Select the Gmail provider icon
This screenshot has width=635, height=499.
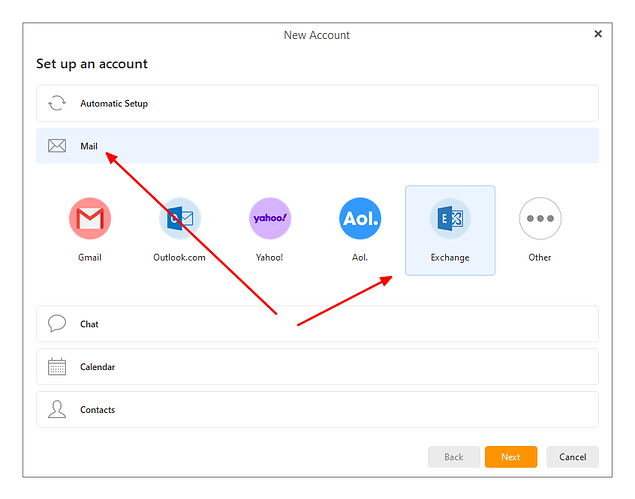coord(90,219)
